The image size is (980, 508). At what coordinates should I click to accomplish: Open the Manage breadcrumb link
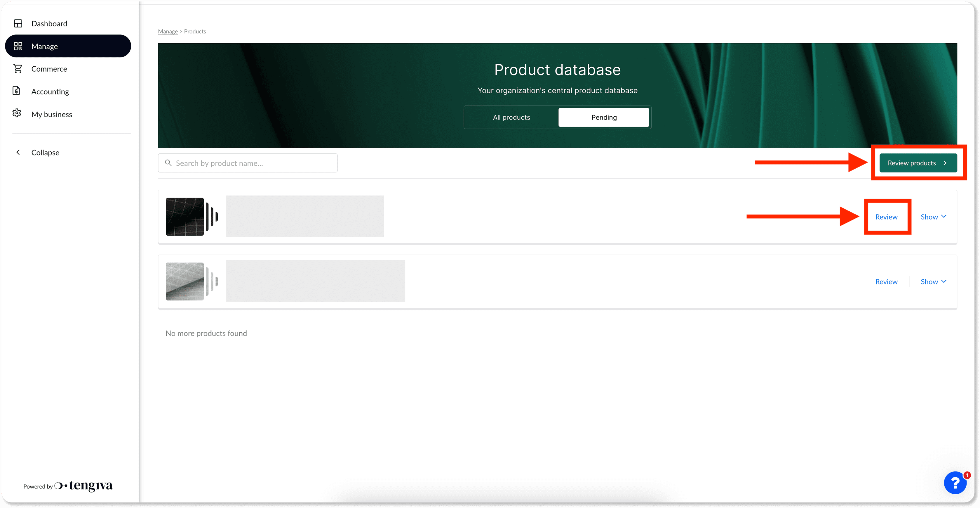pos(168,31)
